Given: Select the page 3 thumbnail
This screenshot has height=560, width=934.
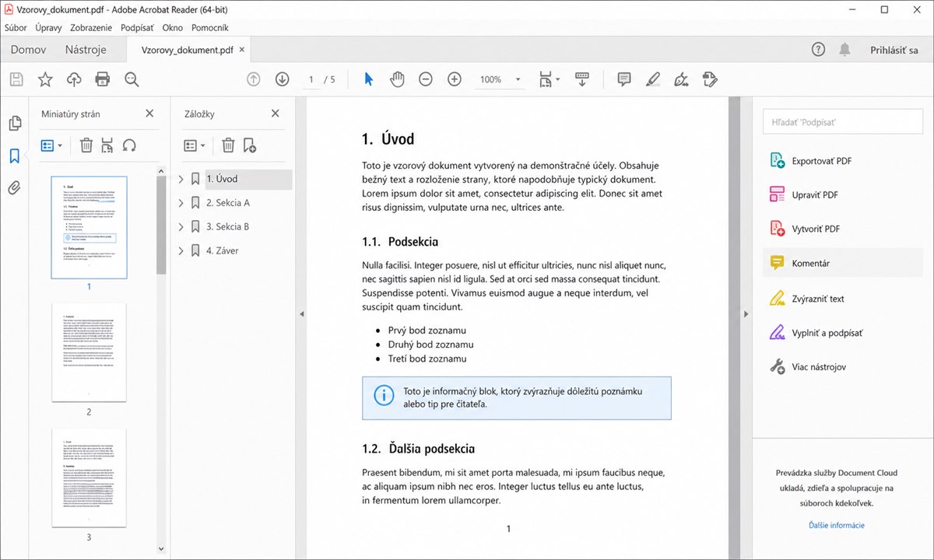Looking at the screenshot, I should coord(89,478).
